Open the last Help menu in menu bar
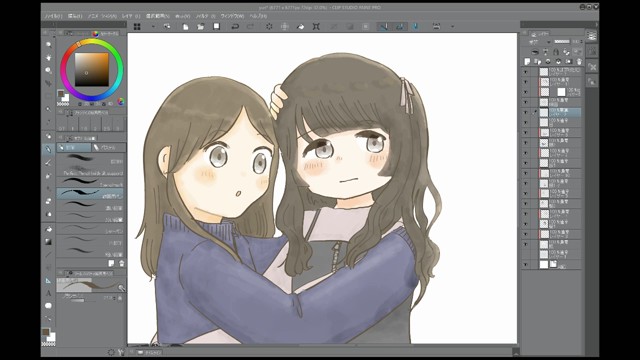The height and width of the screenshot is (360, 640). tap(258, 16)
